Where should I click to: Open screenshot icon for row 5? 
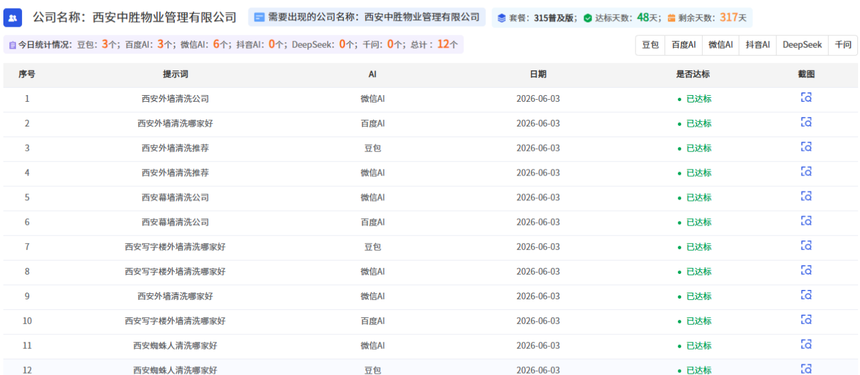coord(806,196)
